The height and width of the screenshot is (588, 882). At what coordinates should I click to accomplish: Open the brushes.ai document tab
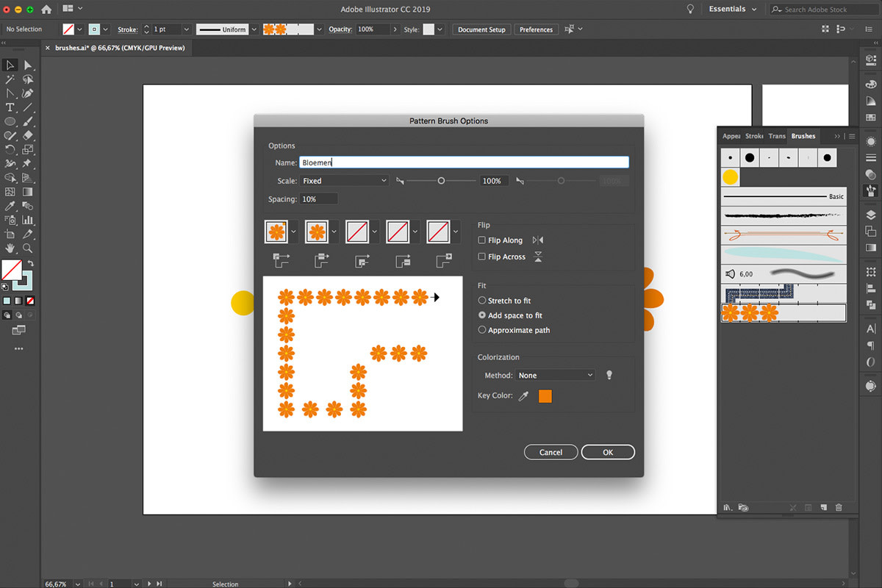point(119,48)
